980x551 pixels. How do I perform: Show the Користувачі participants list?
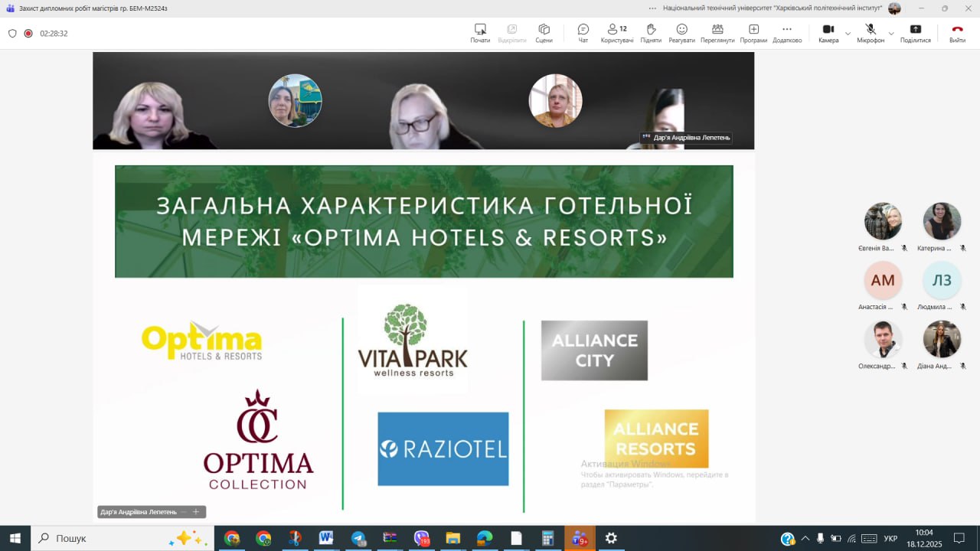(617, 33)
